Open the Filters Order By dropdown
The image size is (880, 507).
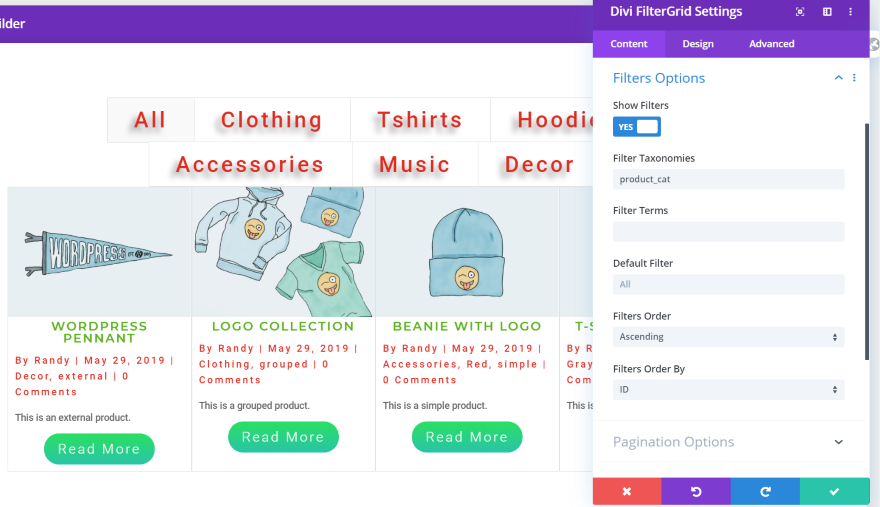tap(728, 390)
